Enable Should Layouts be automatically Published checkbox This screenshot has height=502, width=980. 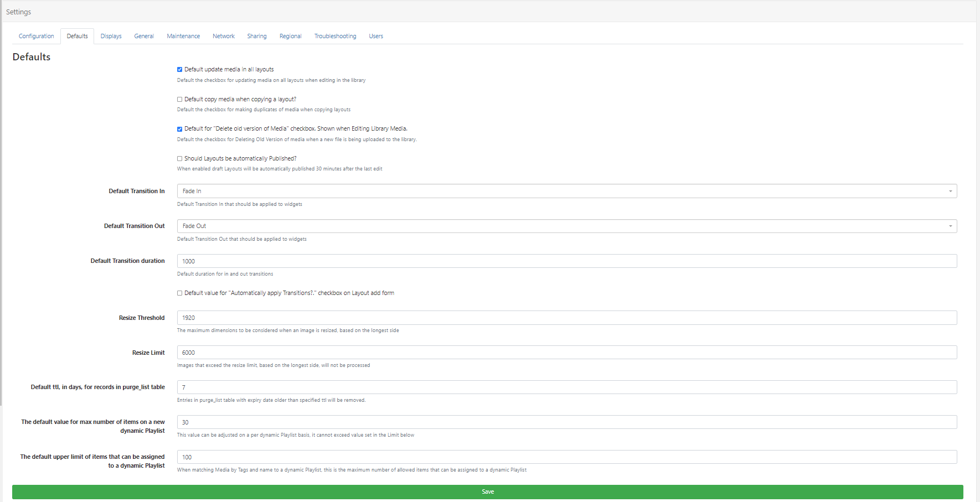pyautogui.click(x=179, y=159)
